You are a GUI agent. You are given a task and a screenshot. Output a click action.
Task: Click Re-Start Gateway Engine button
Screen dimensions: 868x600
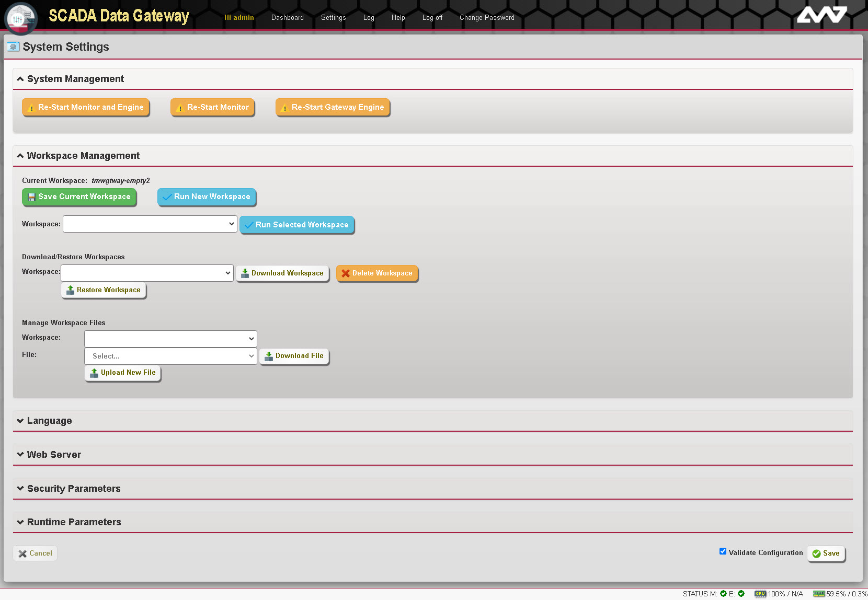point(333,107)
